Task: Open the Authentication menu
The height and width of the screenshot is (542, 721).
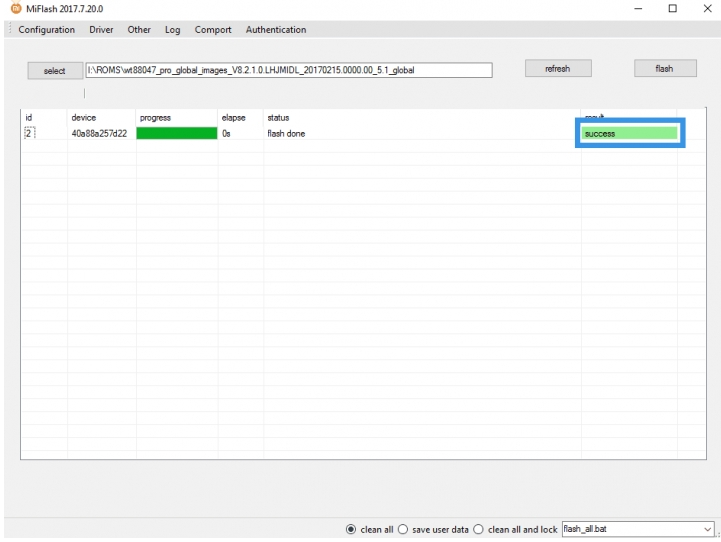Action: click(x=276, y=30)
